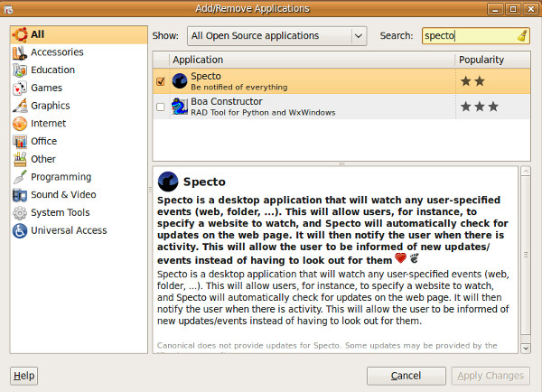Click the Show dropdown arrow
The height and width of the screenshot is (392, 542).
tap(359, 36)
